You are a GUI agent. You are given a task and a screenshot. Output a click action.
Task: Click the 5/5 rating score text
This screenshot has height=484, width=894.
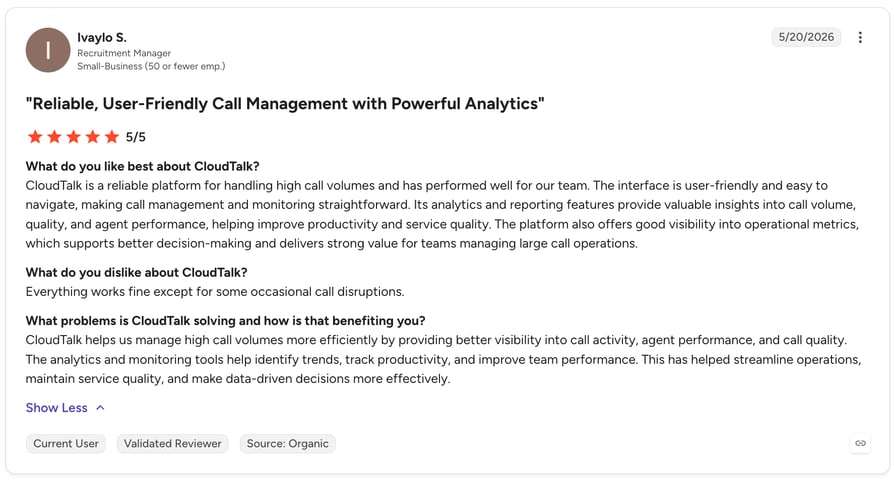tap(136, 137)
